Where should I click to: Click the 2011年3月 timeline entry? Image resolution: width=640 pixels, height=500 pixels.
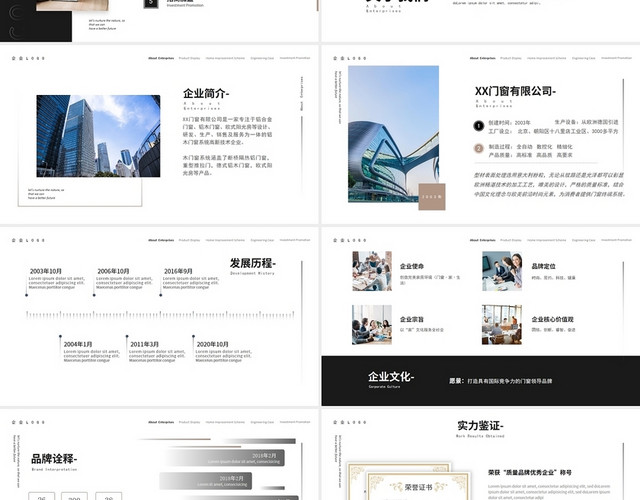(157, 352)
